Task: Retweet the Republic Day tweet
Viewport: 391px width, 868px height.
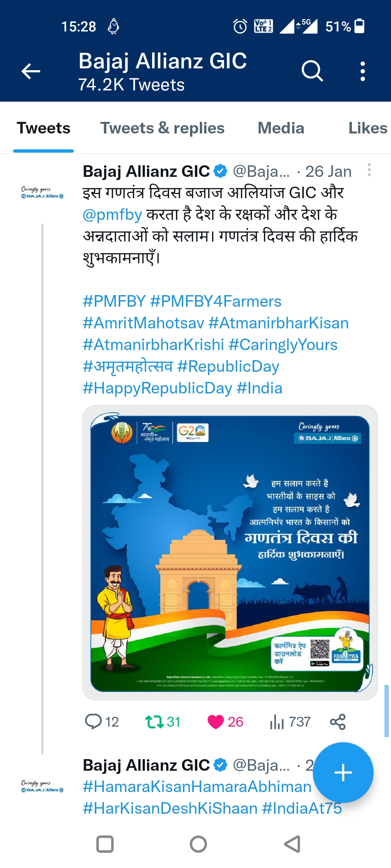Action: coord(155,722)
